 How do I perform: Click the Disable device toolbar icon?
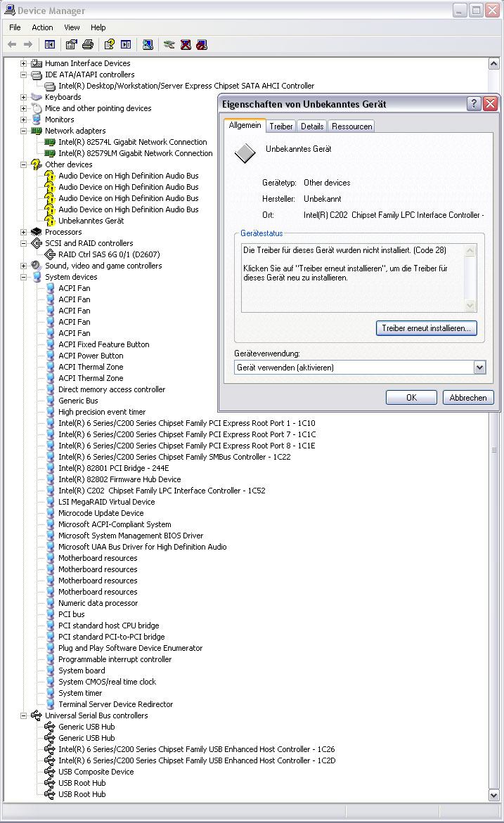(x=202, y=44)
